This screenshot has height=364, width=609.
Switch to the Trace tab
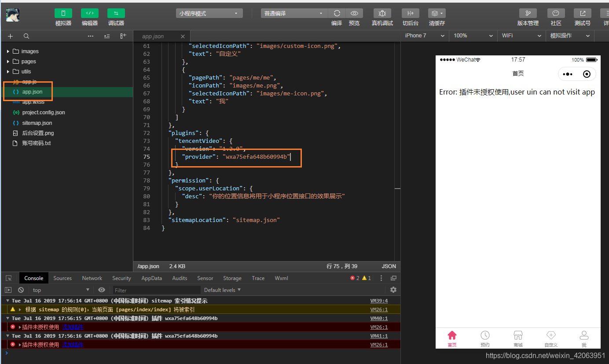[258, 278]
